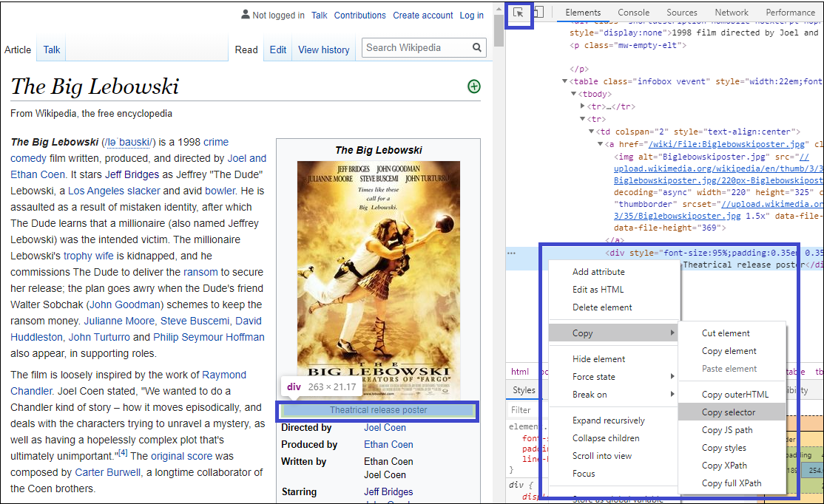Follow the Raymond Chandler link
The width and height of the screenshot is (824, 504).
pyautogui.click(x=223, y=375)
